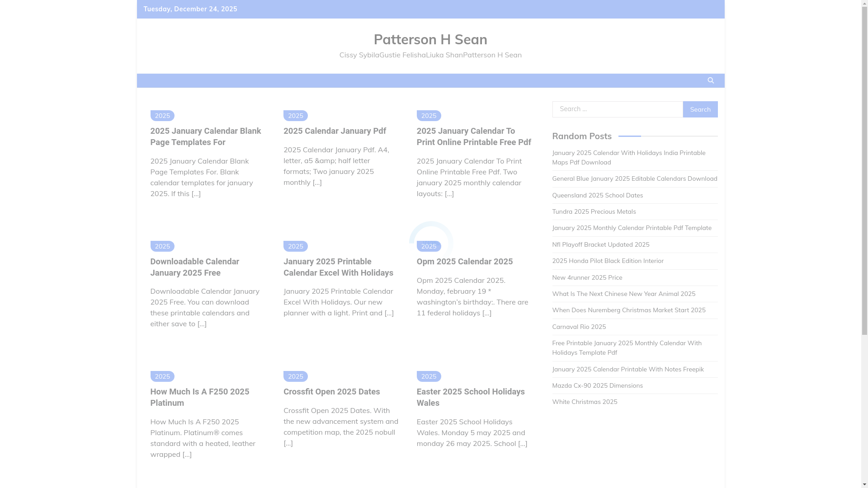This screenshot has width=868, height=488.
Task: Click [...] read more in Blank Page Templates excerpt
Action: coord(196,193)
